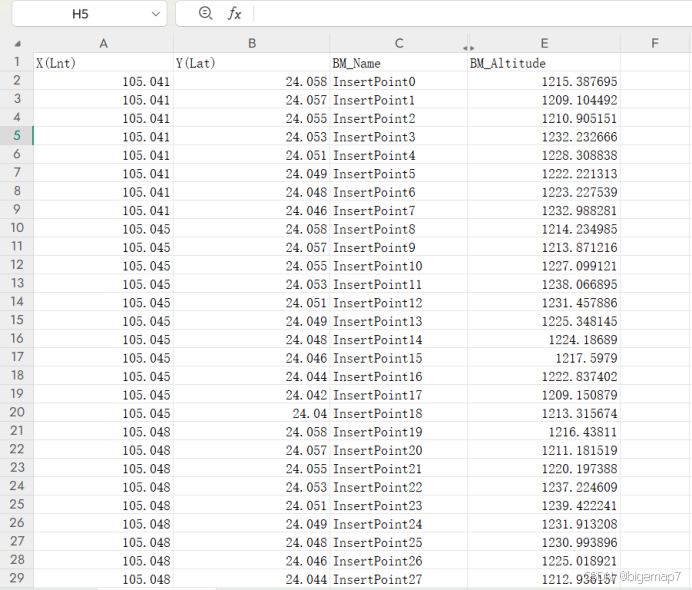Select column E header

[544, 43]
